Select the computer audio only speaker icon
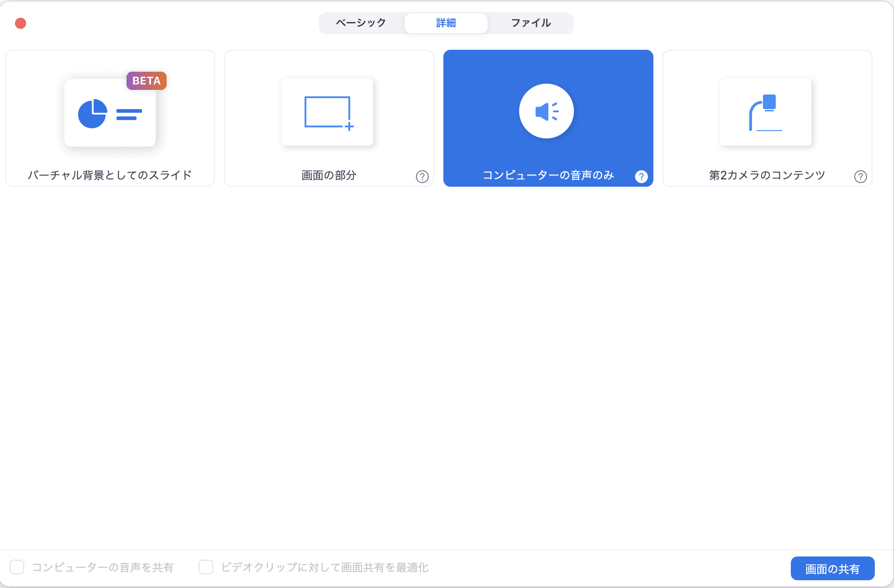The width and height of the screenshot is (894, 588). click(x=547, y=111)
